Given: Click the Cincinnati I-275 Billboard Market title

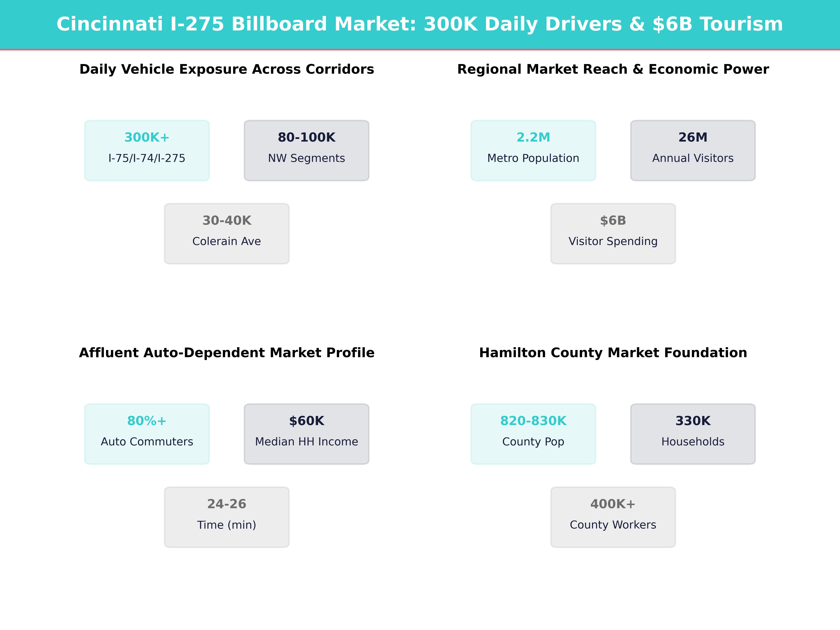Looking at the screenshot, I should click(x=420, y=24).
